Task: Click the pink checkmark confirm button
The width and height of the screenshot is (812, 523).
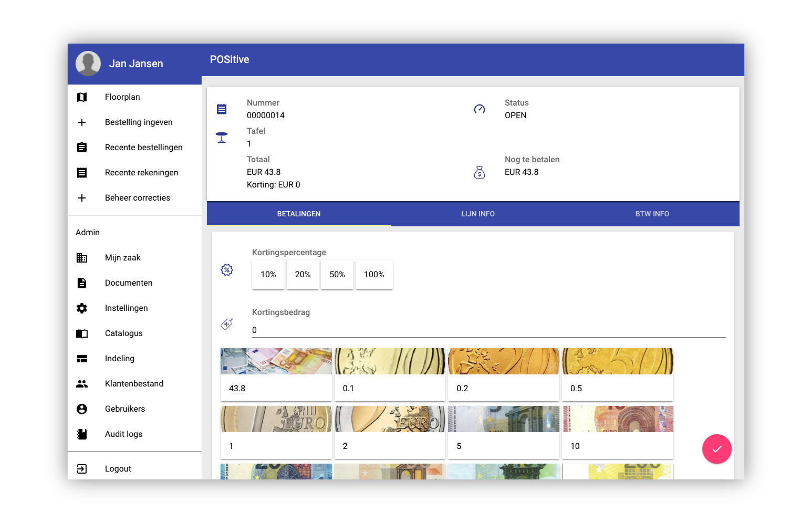Action: [716, 449]
